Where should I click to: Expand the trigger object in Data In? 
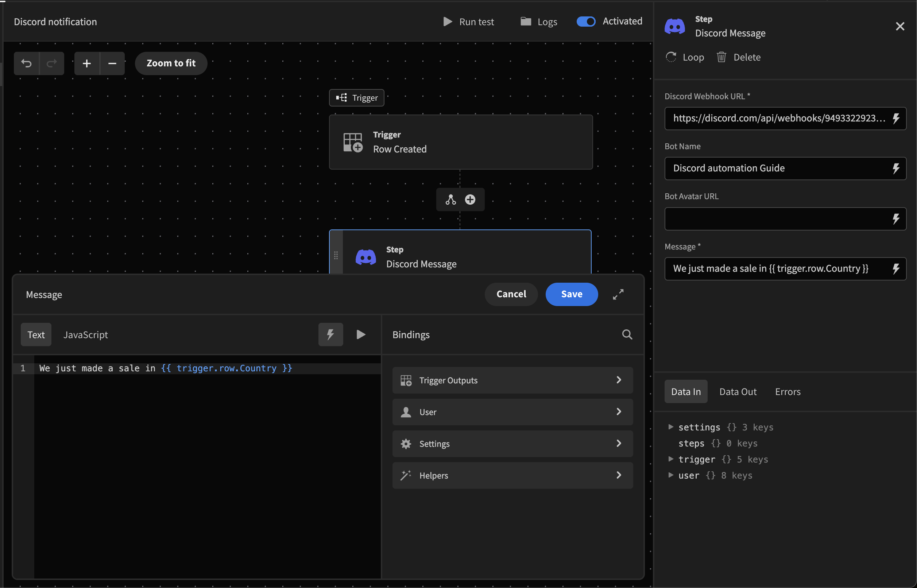click(671, 459)
